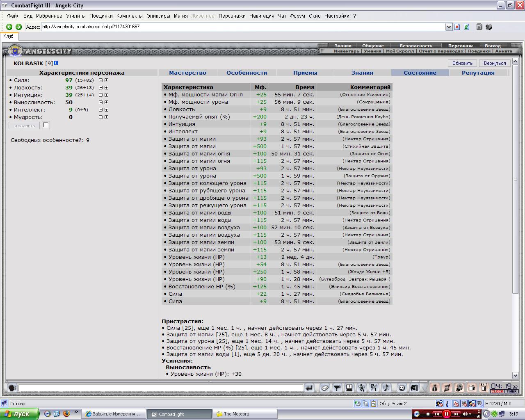Decrease Интуиция with its minus button
This screenshot has height=420, width=525.
pyautogui.click(x=100, y=95)
